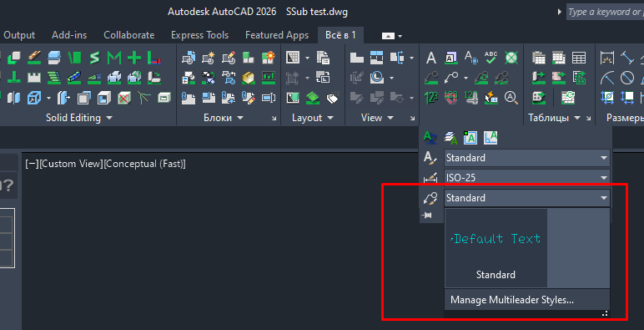Click the layers with green A icon

(450, 138)
